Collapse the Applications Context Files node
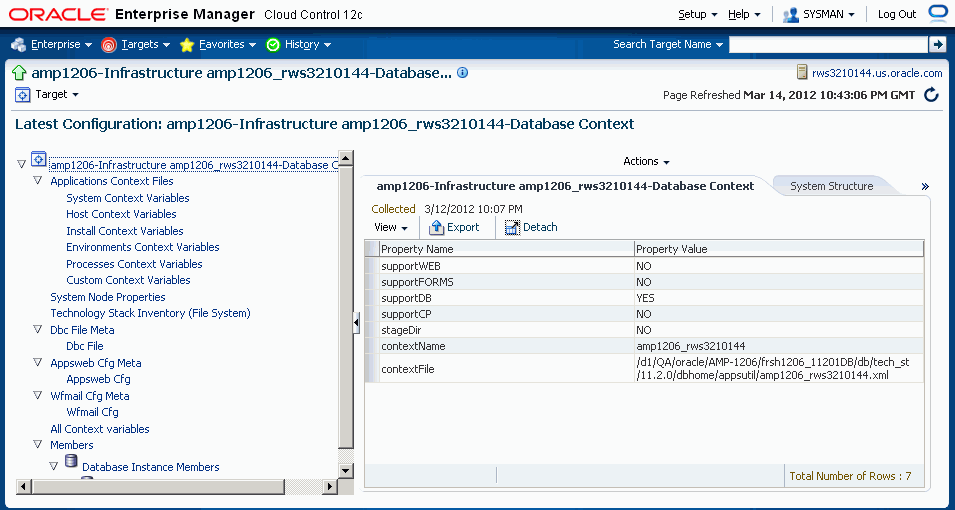The height and width of the screenshot is (510, 955). tap(38, 181)
